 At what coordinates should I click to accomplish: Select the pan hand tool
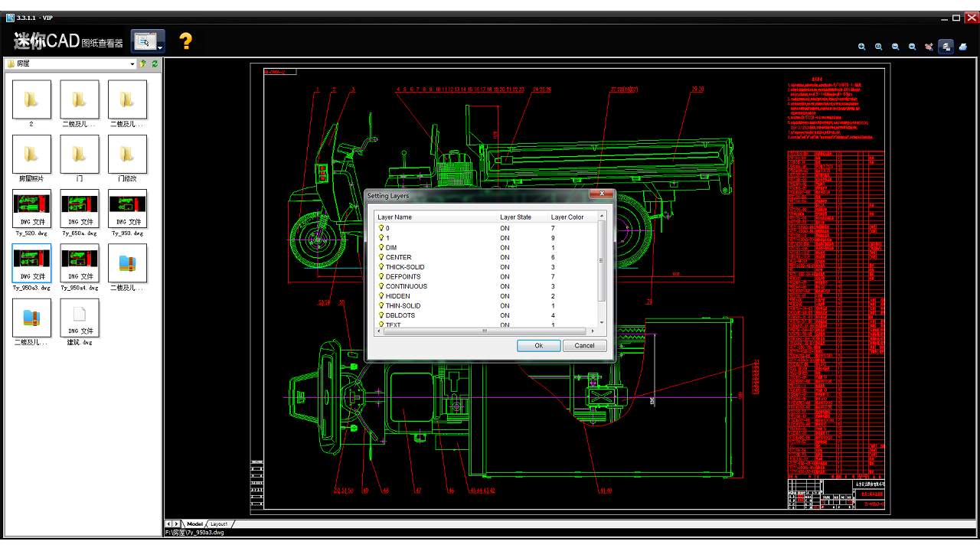(929, 47)
